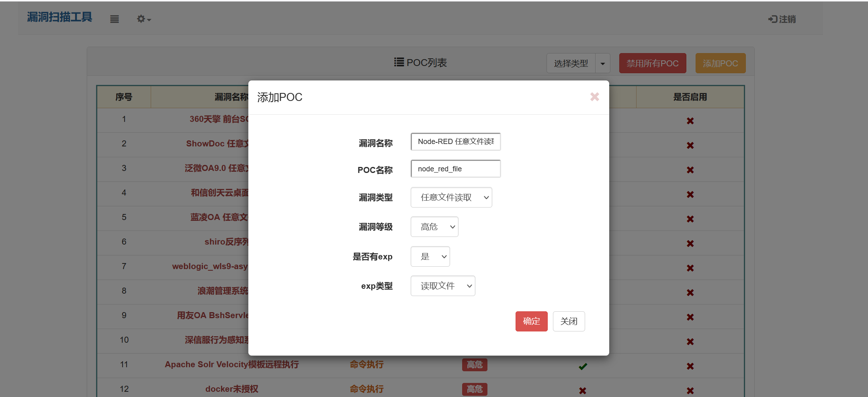Open the 漏洞类型 dropdown
This screenshot has height=397, width=868.
451,197
